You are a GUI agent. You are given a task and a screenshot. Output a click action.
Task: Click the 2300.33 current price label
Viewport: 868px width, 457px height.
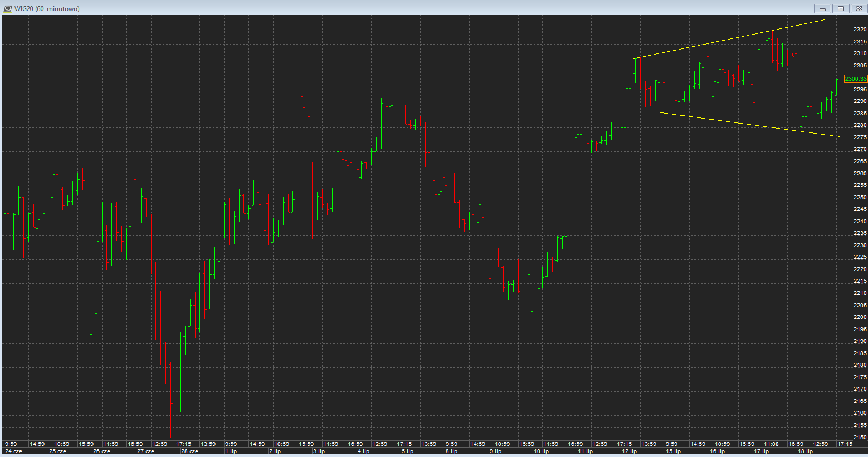pyautogui.click(x=856, y=79)
